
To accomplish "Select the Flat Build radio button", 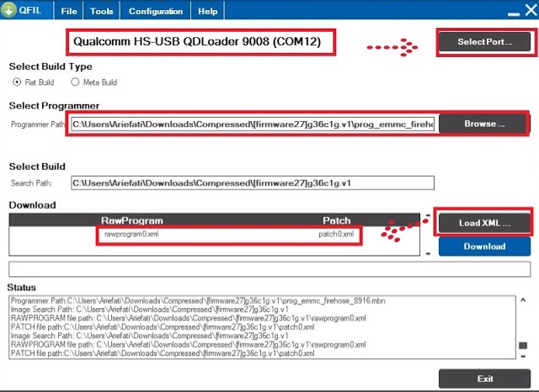I will [x=17, y=82].
